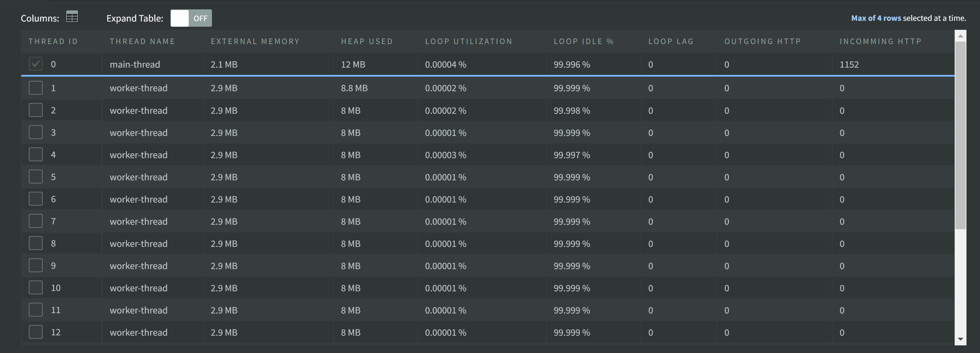Toggle the Expand Table switch
Screen dimensions: 980x353
click(x=191, y=18)
